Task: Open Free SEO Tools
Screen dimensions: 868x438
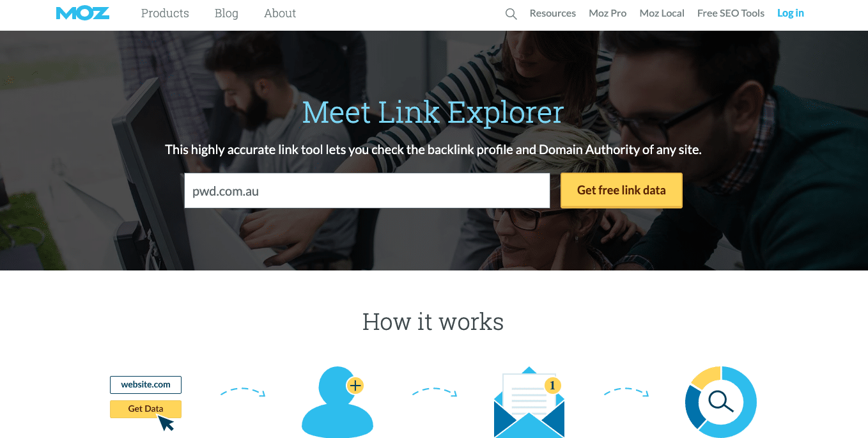Action: click(731, 13)
